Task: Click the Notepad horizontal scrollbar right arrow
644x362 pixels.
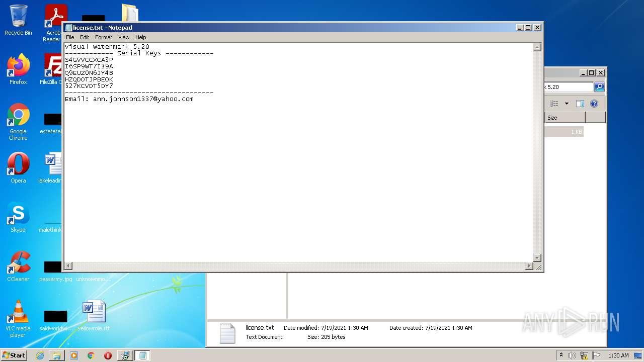Action: (529, 266)
